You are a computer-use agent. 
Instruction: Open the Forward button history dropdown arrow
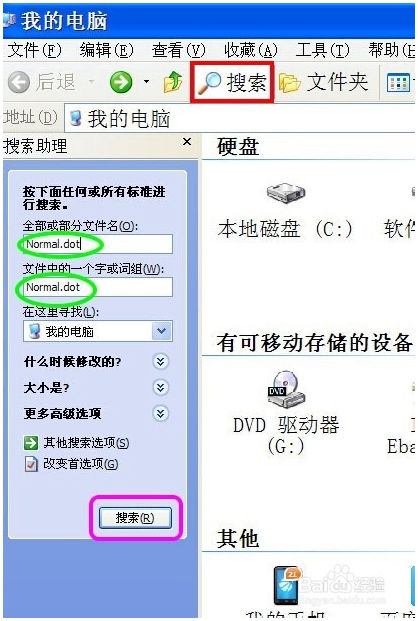146,82
